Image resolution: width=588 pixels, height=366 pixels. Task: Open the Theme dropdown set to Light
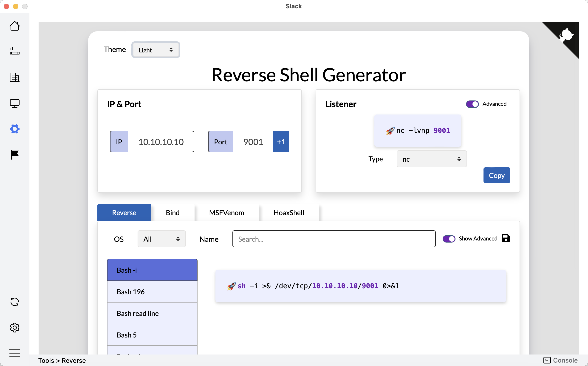(156, 50)
